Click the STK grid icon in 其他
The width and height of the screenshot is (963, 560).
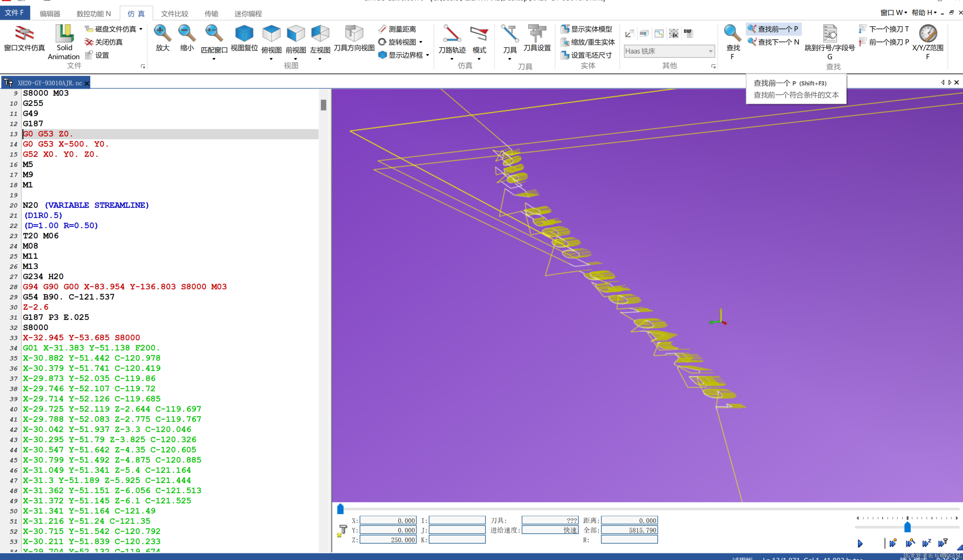pyautogui.click(x=674, y=34)
